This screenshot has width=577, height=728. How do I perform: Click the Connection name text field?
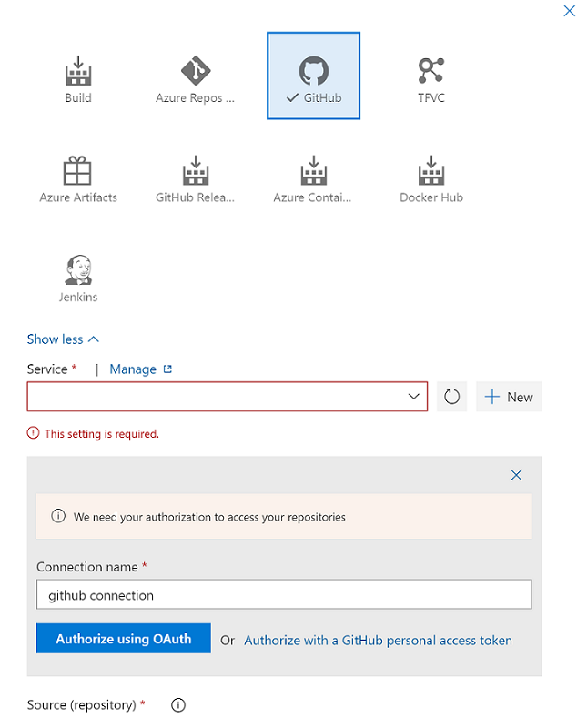[x=284, y=595]
